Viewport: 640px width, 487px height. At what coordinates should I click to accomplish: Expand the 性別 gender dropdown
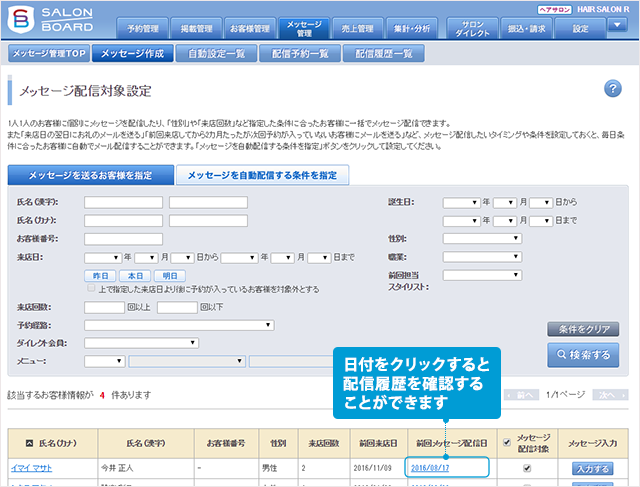482,238
